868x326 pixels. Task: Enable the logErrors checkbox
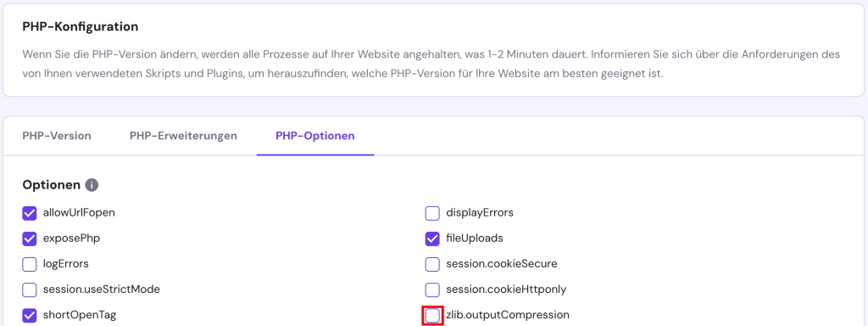click(30, 265)
